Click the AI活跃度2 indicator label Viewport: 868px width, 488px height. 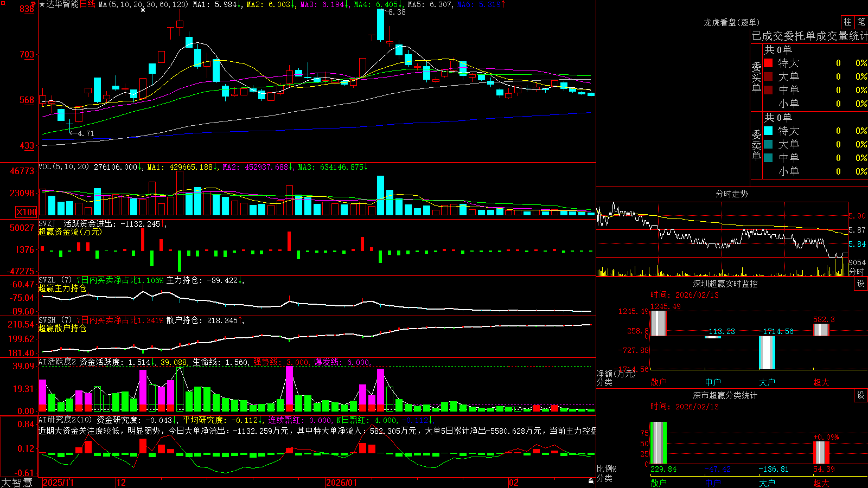(x=58, y=362)
